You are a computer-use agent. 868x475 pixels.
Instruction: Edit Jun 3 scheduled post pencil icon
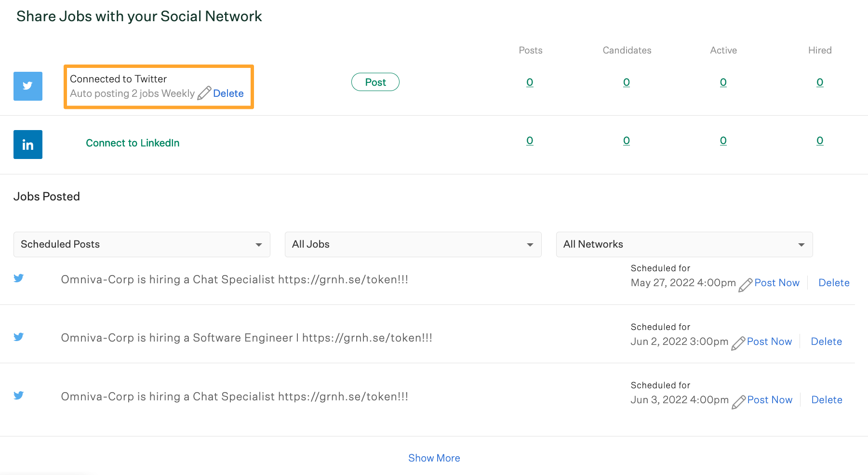(738, 402)
